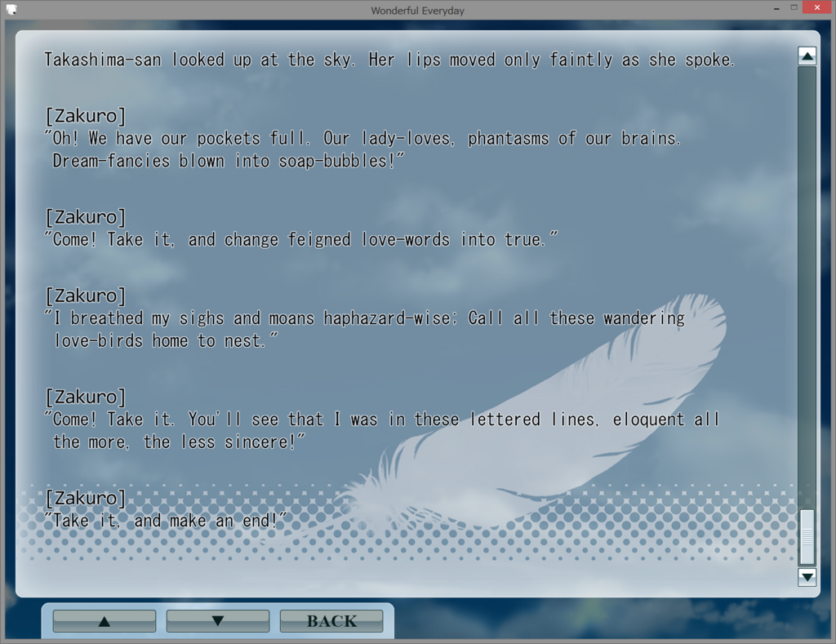Click the scrollbar's top up-arrow button
The height and width of the screenshot is (644, 836).
pyautogui.click(x=807, y=56)
